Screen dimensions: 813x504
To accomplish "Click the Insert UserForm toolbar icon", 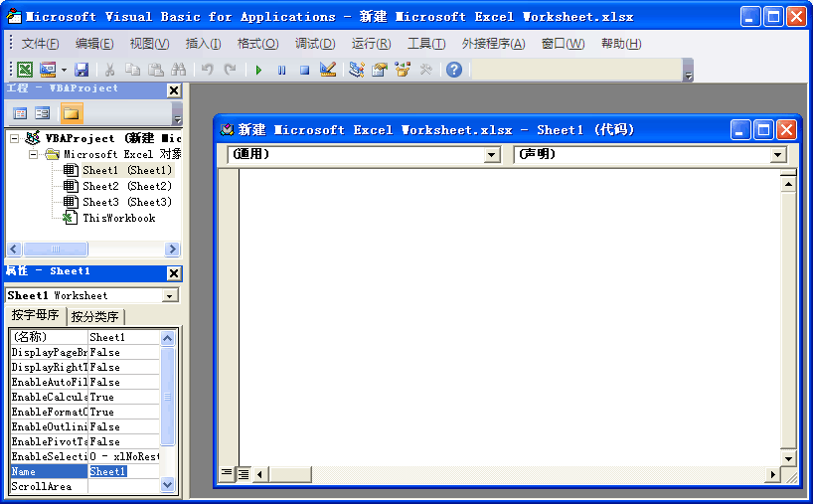I will coord(48,70).
